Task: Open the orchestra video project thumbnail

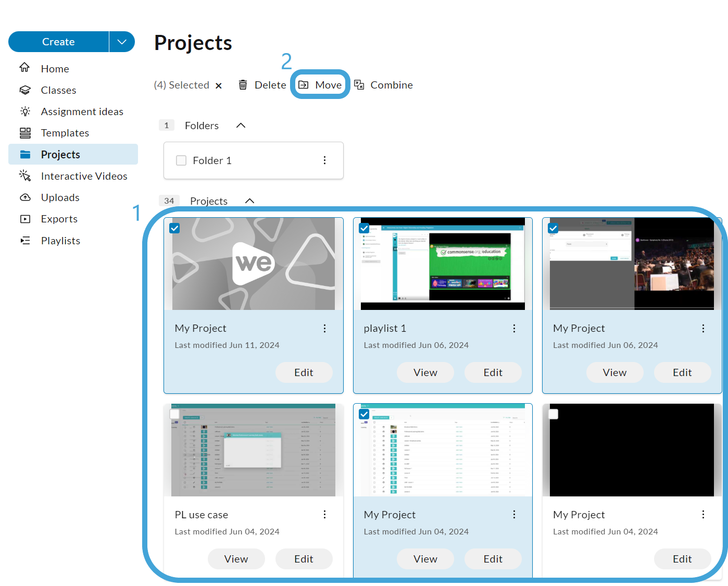Action: (632, 264)
